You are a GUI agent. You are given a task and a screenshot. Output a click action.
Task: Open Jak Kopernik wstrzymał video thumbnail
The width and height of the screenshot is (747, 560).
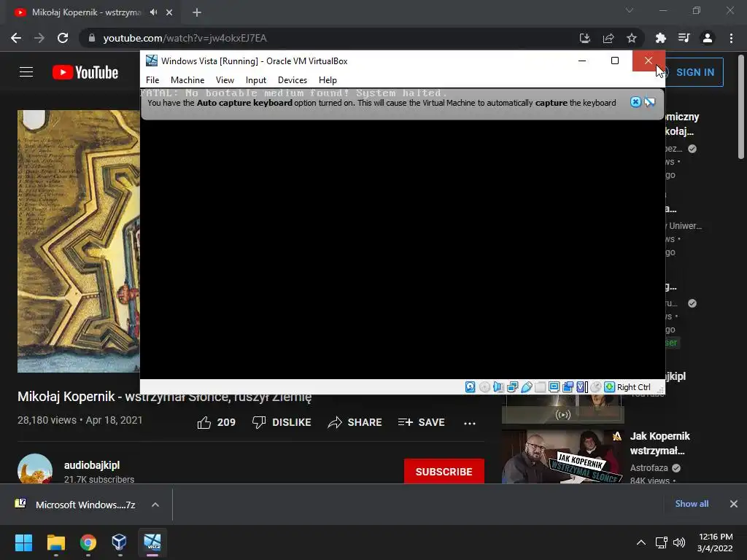562,456
